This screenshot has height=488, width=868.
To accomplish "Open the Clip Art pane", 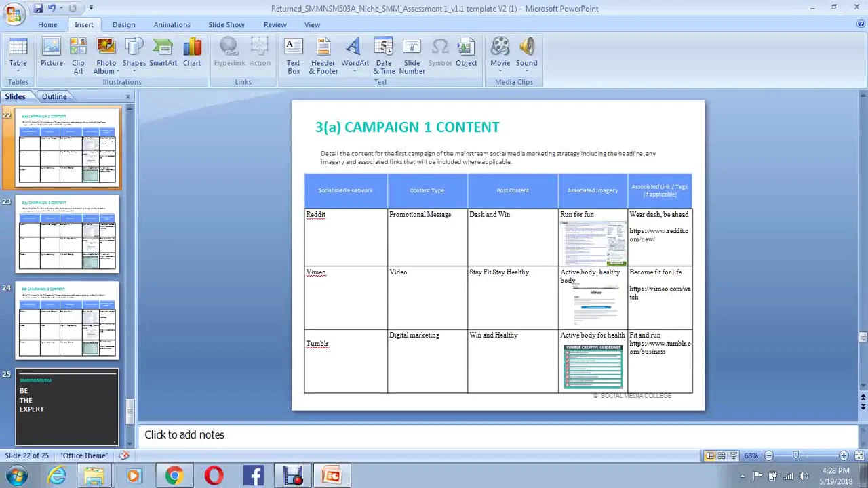I will (78, 55).
